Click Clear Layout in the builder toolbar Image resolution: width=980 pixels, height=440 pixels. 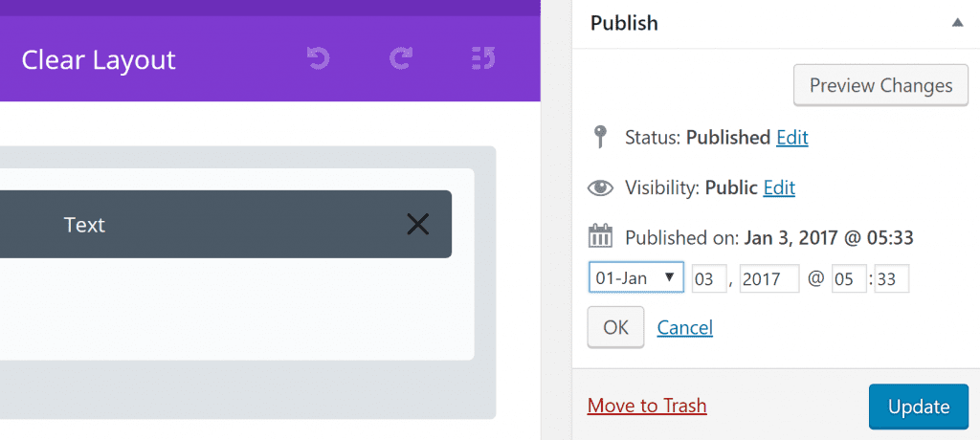(99, 60)
